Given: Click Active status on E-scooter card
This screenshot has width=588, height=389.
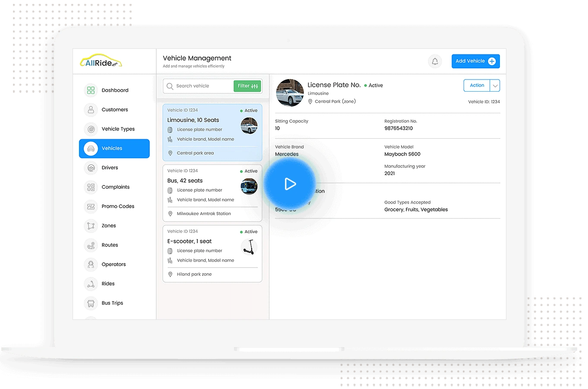Looking at the screenshot, I should (x=249, y=232).
